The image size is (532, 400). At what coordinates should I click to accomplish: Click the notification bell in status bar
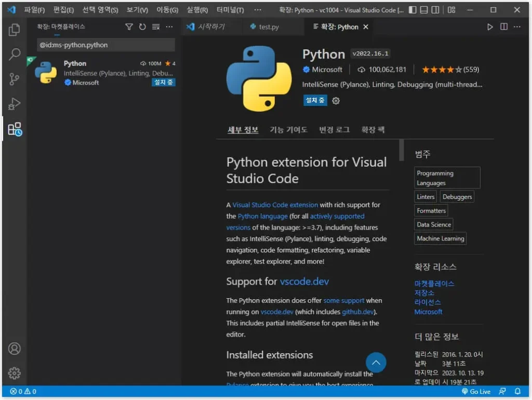[x=517, y=391]
